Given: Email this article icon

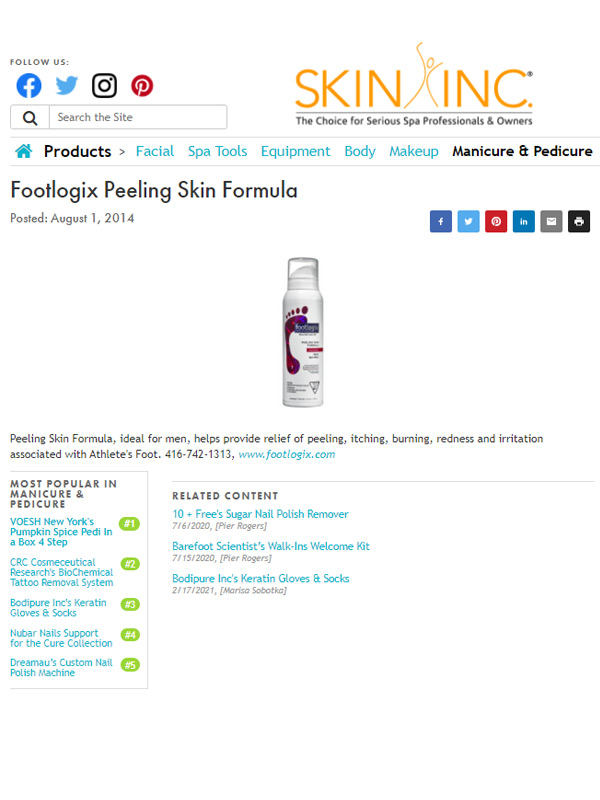Looking at the screenshot, I should pyautogui.click(x=551, y=221).
